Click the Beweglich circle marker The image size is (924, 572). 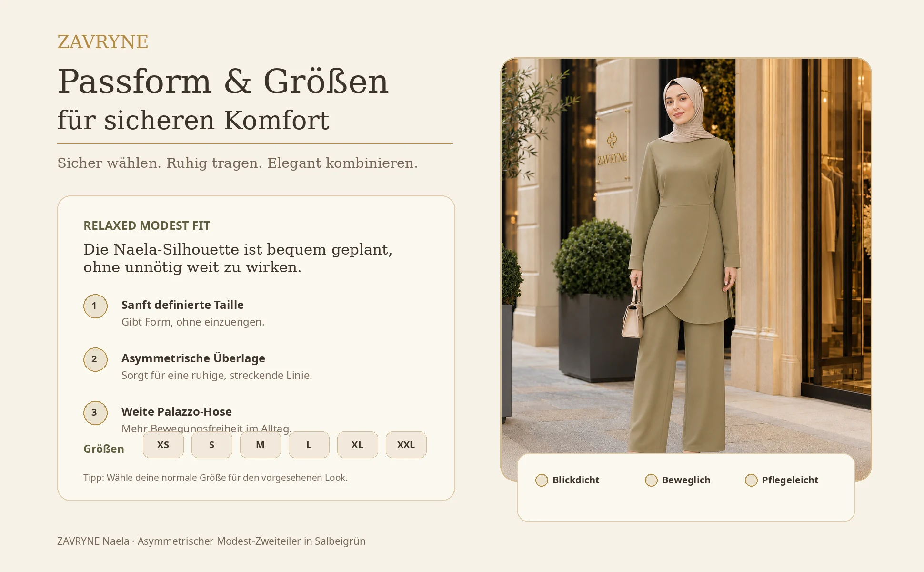(651, 480)
